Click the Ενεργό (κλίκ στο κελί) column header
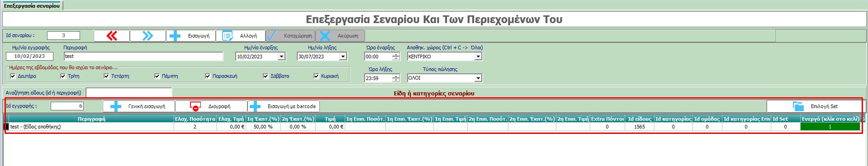This screenshot has height=166, width=868. coord(830,119)
